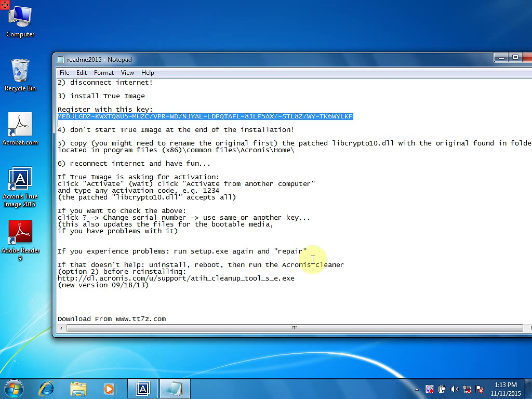The height and width of the screenshot is (399, 532).
Task: Click the Notepad taskbar button
Action: tap(175, 389)
